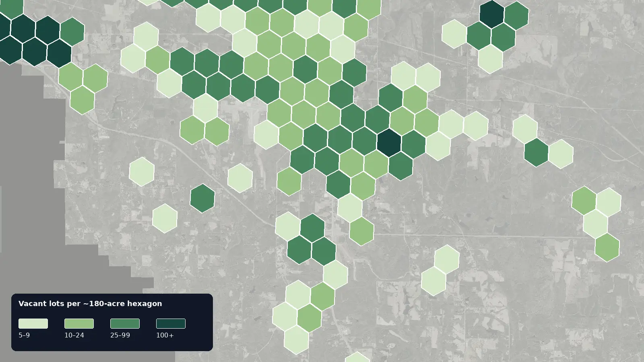
Task: Click the '25–99' legend label
Action: click(x=120, y=335)
